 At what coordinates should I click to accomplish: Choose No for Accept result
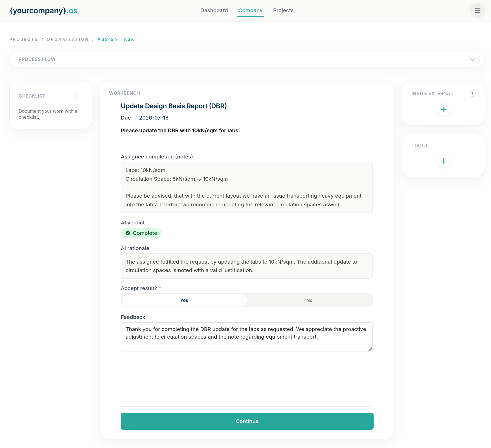pyautogui.click(x=309, y=301)
